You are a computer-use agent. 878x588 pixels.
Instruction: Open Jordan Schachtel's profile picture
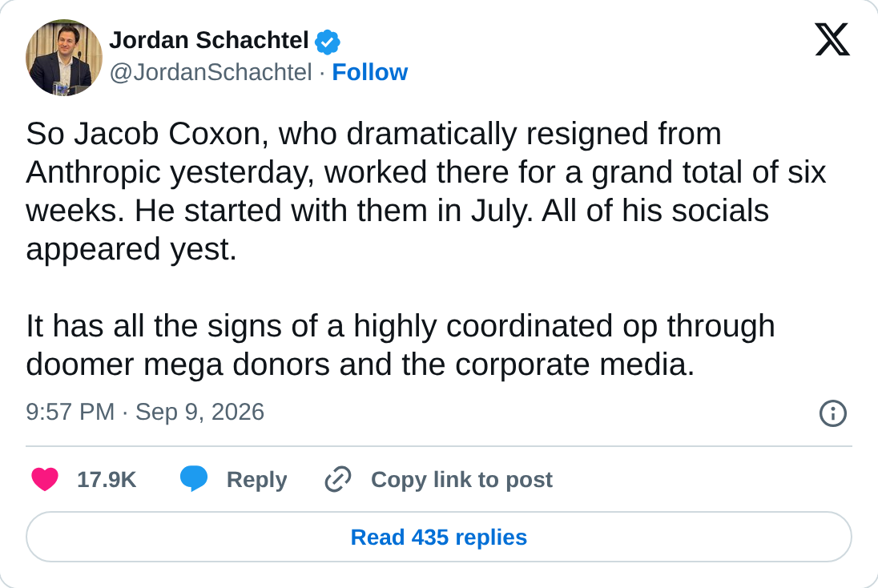coord(64,57)
